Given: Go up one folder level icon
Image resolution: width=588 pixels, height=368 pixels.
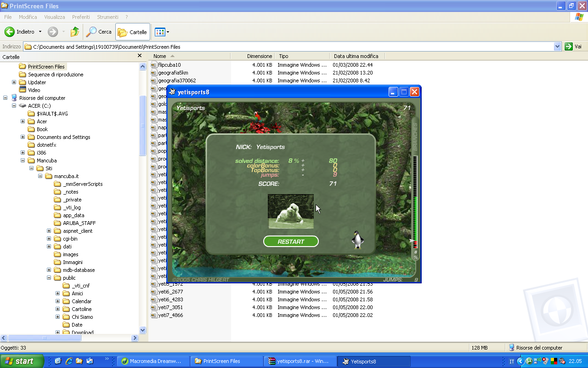Looking at the screenshot, I should (x=75, y=32).
